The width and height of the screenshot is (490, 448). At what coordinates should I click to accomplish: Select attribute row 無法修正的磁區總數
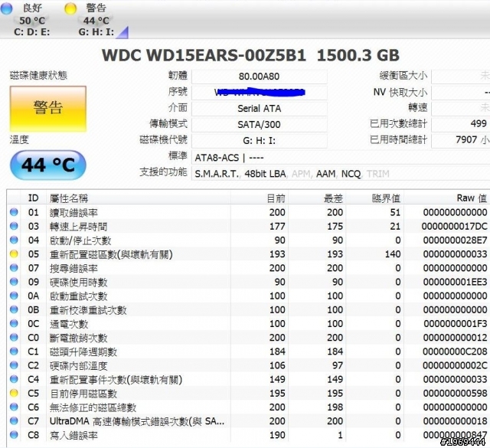point(248,407)
